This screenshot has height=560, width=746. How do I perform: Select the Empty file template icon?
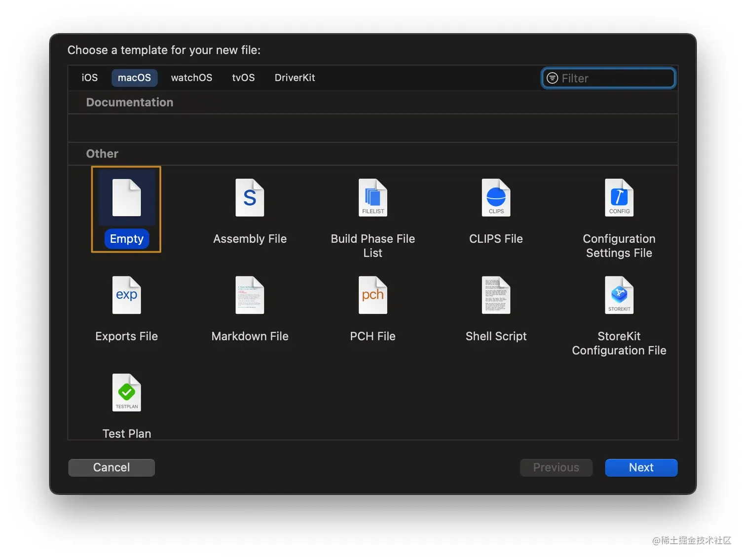click(127, 197)
